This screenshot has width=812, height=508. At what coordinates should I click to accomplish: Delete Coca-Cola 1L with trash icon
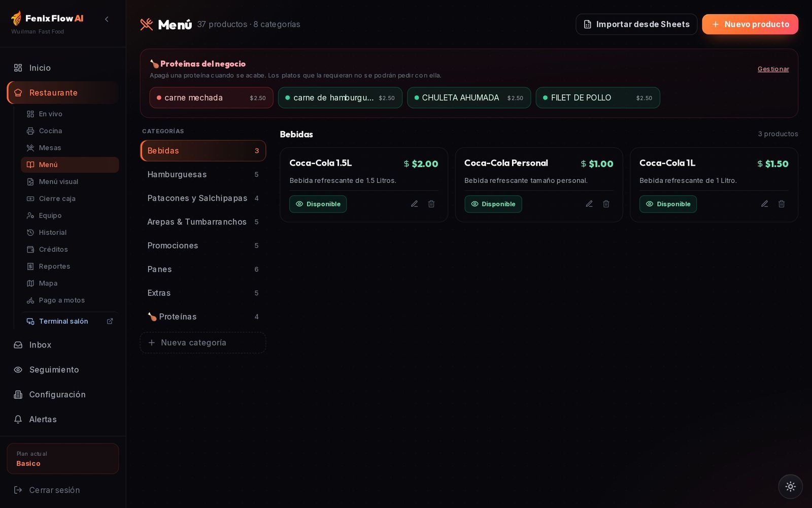(782, 204)
